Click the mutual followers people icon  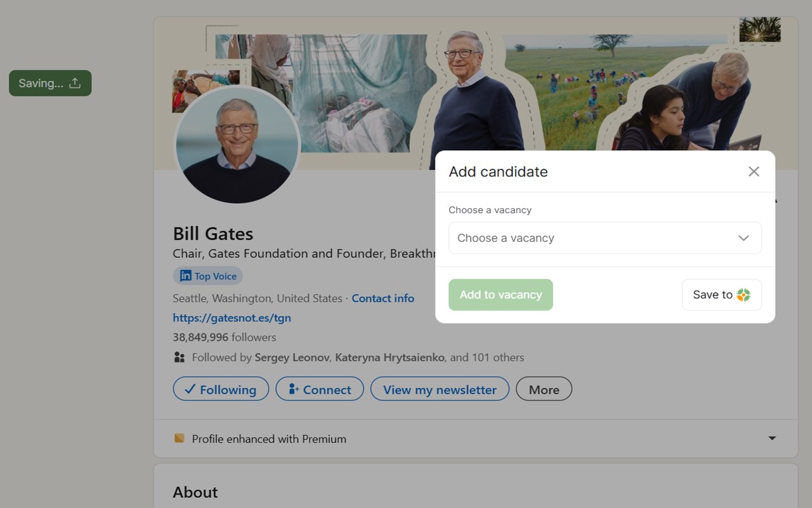180,358
